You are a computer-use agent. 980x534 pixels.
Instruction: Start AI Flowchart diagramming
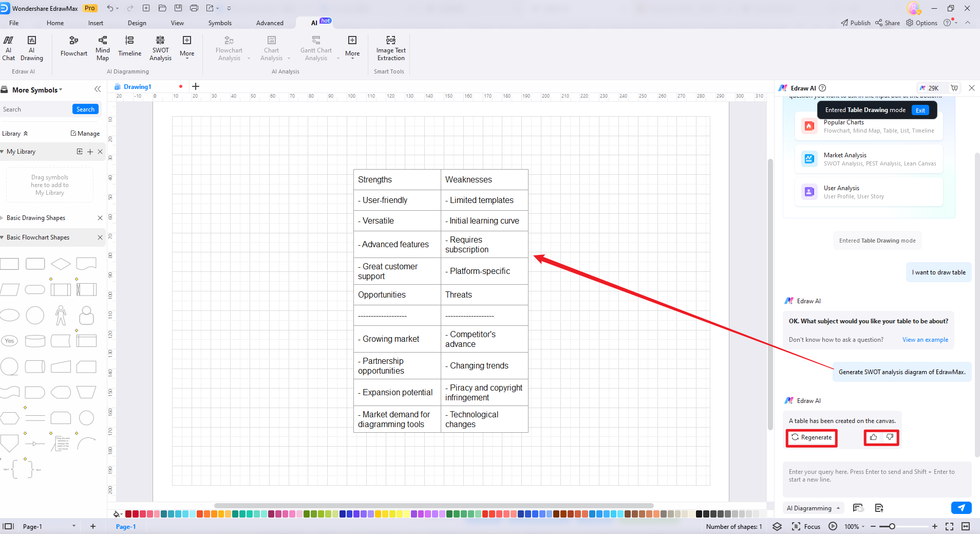pos(74,46)
